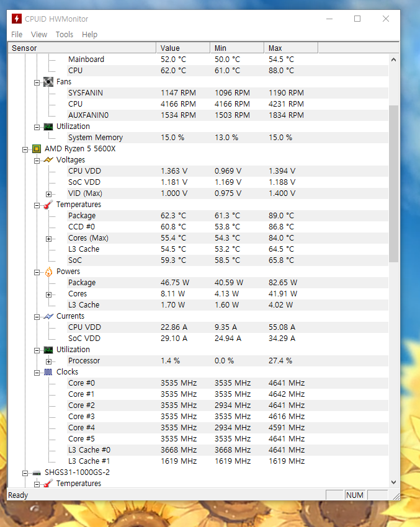This screenshot has height=527, width=420.
Task: Collapse the AMD Ryzen 5 5600X node
Action: [25, 149]
